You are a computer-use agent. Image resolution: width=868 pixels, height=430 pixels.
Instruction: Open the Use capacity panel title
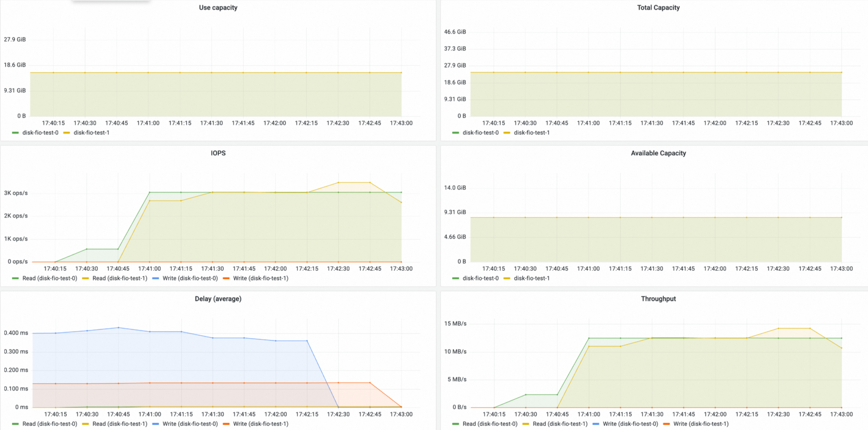click(x=218, y=8)
